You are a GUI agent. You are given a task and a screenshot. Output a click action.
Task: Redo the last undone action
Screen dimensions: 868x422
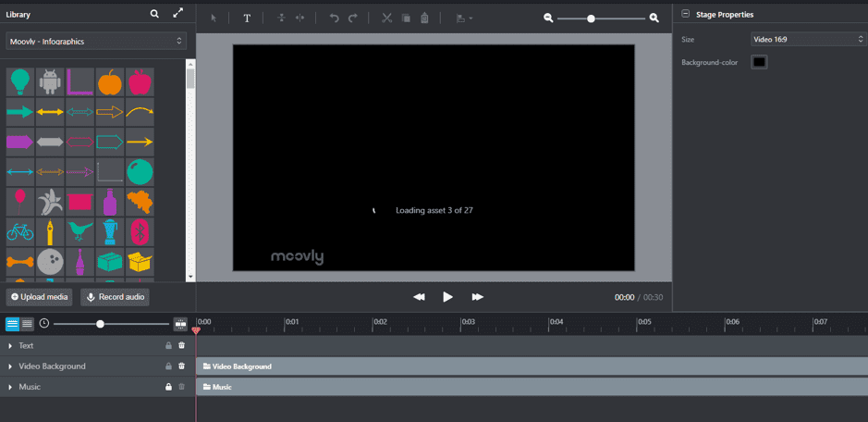[352, 19]
